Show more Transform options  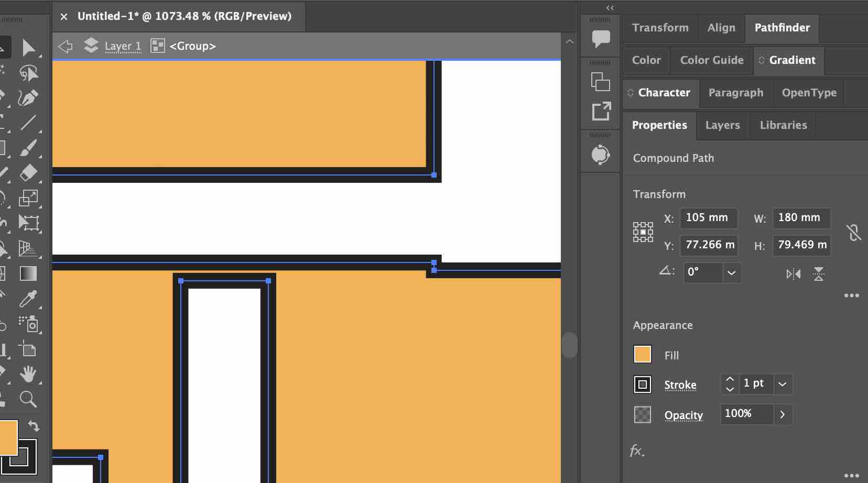click(852, 295)
